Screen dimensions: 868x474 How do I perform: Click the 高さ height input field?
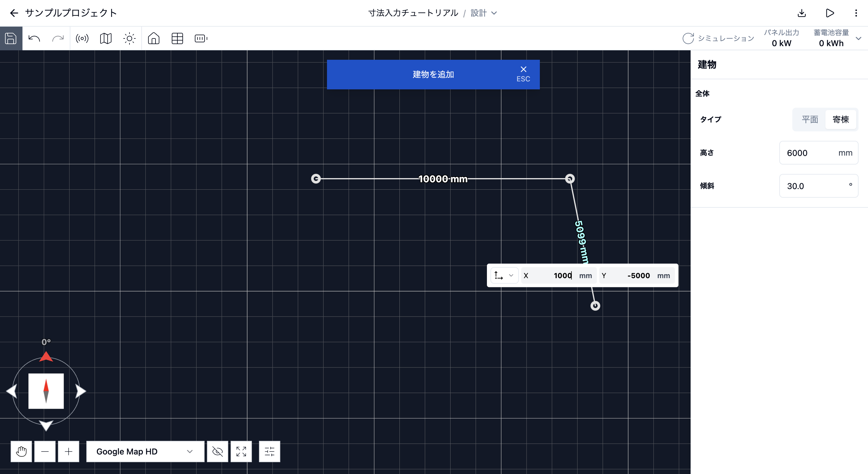(x=819, y=153)
